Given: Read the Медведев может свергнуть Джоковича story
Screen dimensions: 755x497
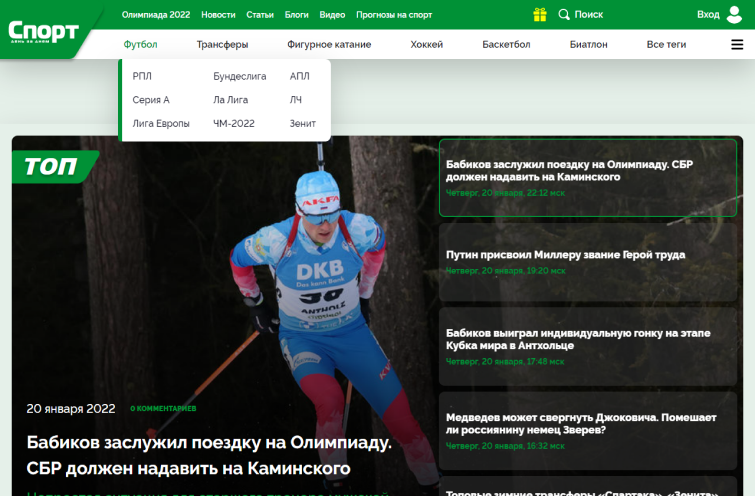Looking at the screenshot, I should click(x=581, y=423).
